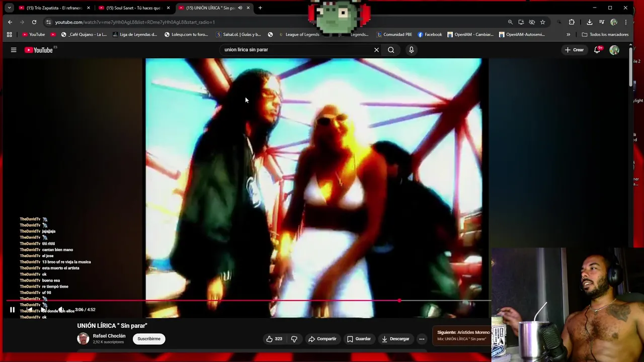644x362 pixels.
Task: Open the YouTube account avatar menu
Action: click(614, 50)
